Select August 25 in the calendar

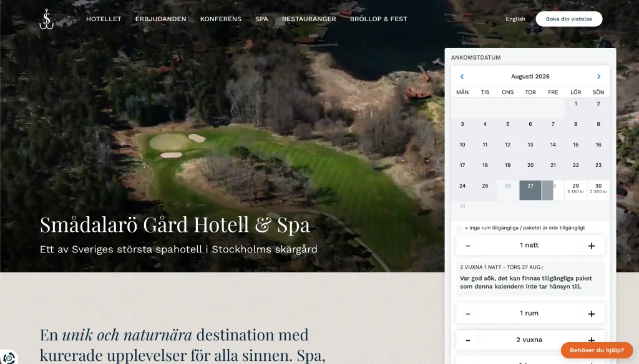coord(485,190)
